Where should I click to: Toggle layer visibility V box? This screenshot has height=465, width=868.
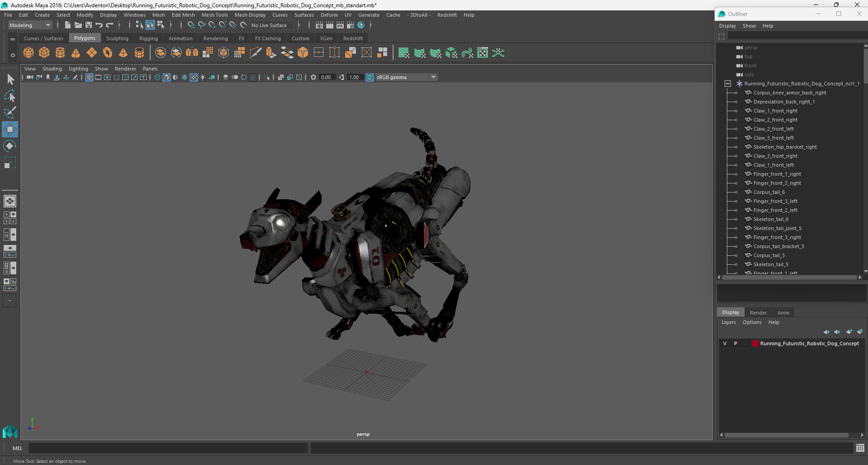click(x=725, y=343)
